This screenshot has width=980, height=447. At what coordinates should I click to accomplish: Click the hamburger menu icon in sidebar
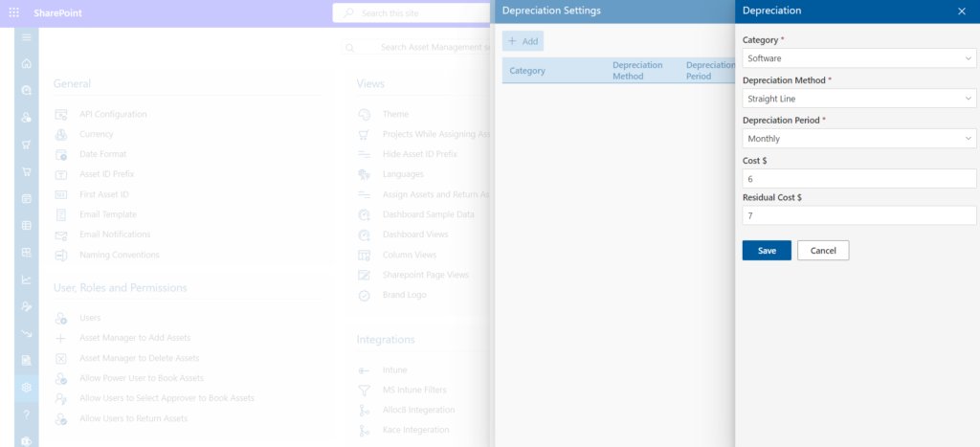[27, 37]
